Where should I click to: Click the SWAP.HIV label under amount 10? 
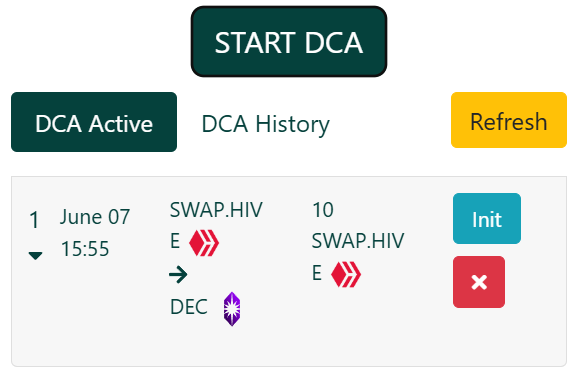(x=358, y=241)
